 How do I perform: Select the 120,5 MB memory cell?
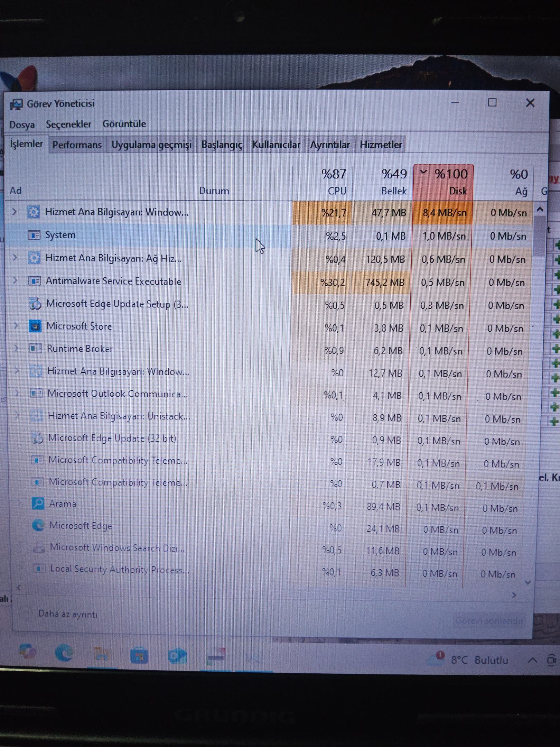click(x=385, y=259)
